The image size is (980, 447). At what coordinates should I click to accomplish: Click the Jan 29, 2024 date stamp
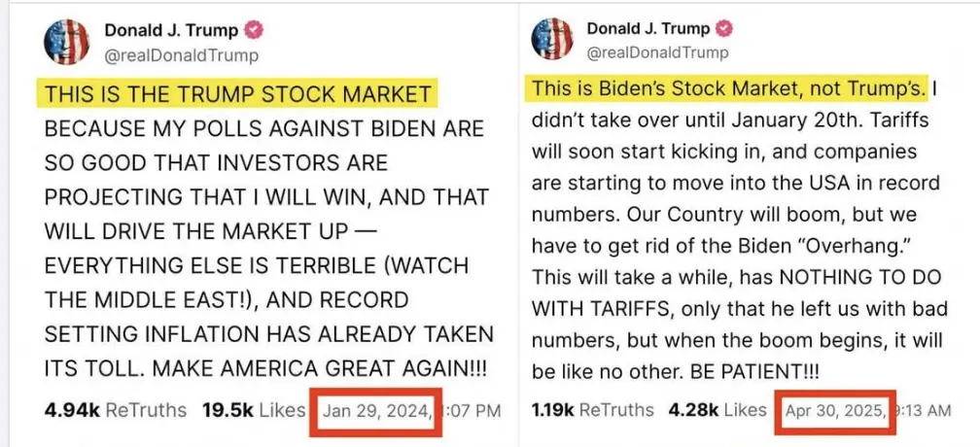[x=377, y=410]
